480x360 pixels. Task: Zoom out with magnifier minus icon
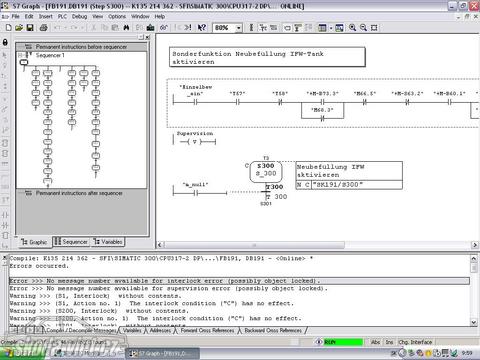point(363,28)
